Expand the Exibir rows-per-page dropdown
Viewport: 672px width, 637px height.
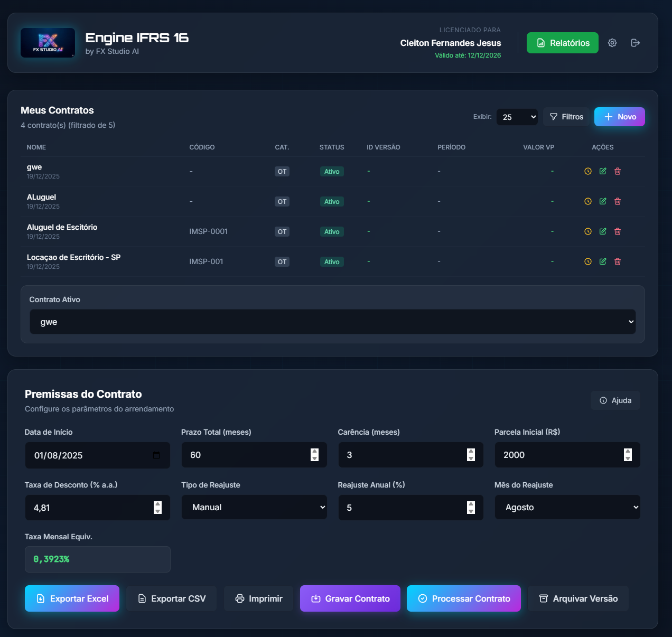pyautogui.click(x=517, y=117)
